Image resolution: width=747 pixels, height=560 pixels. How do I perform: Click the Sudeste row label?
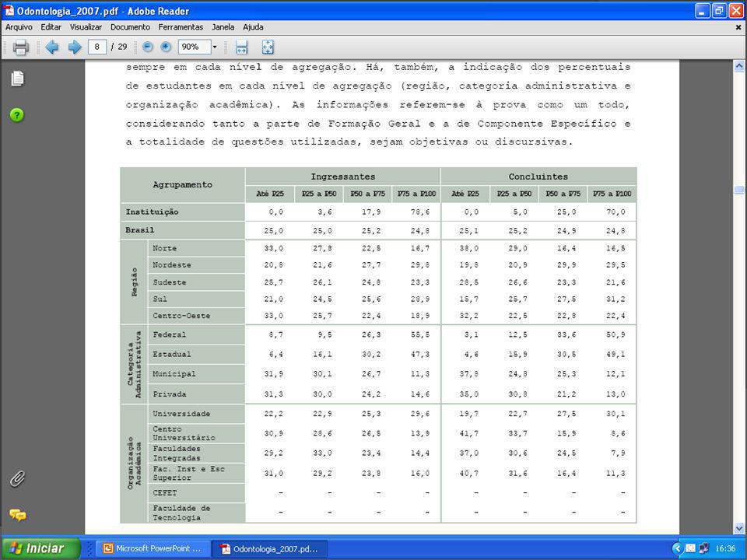pyautogui.click(x=169, y=282)
